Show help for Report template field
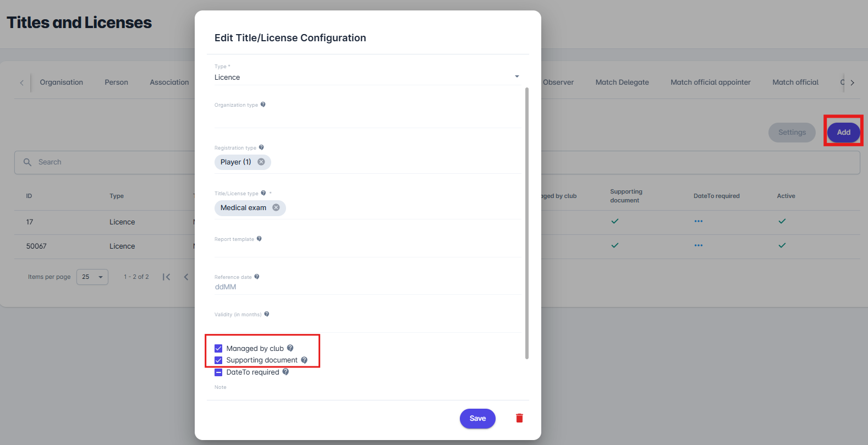 (x=259, y=239)
